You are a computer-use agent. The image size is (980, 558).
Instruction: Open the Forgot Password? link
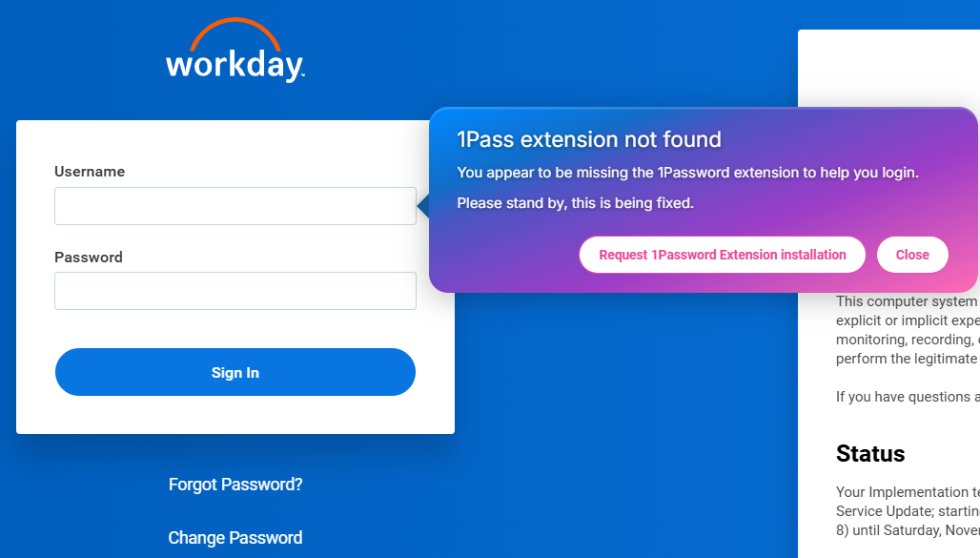click(235, 485)
